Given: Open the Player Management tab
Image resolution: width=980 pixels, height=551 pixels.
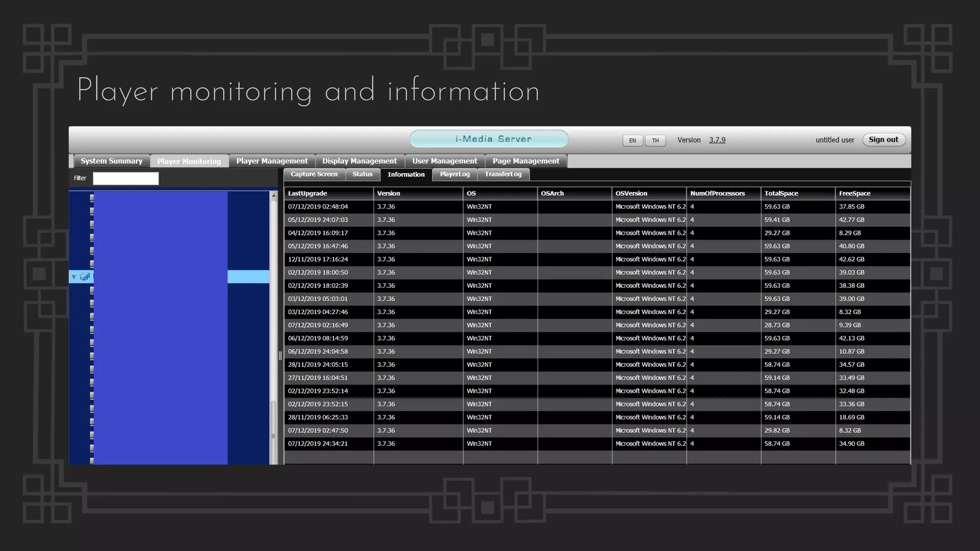Looking at the screenshot, I should click(272, 161).
